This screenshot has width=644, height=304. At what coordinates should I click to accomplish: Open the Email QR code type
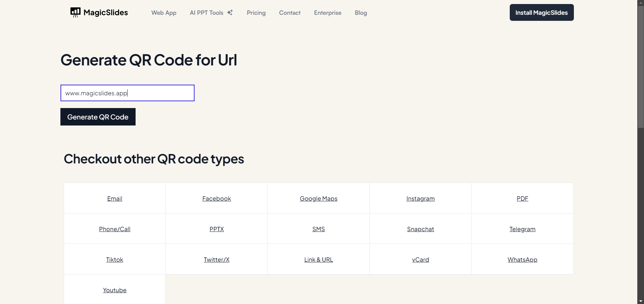tap(115, 199)
